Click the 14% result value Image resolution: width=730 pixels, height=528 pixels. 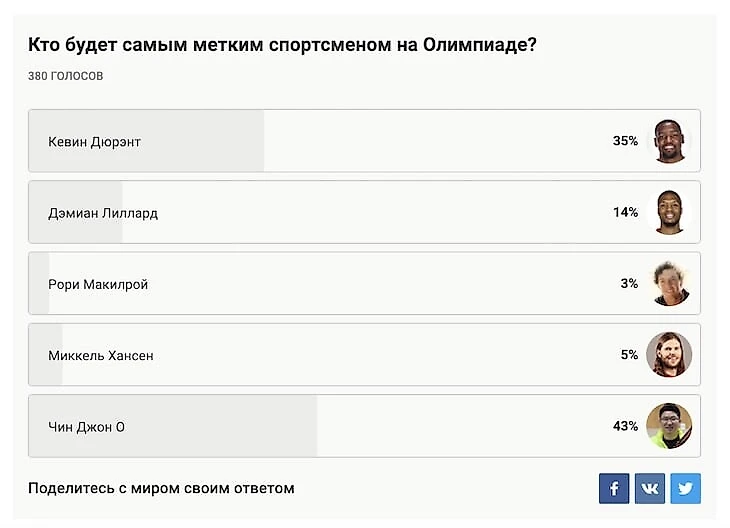coord(625,212)
